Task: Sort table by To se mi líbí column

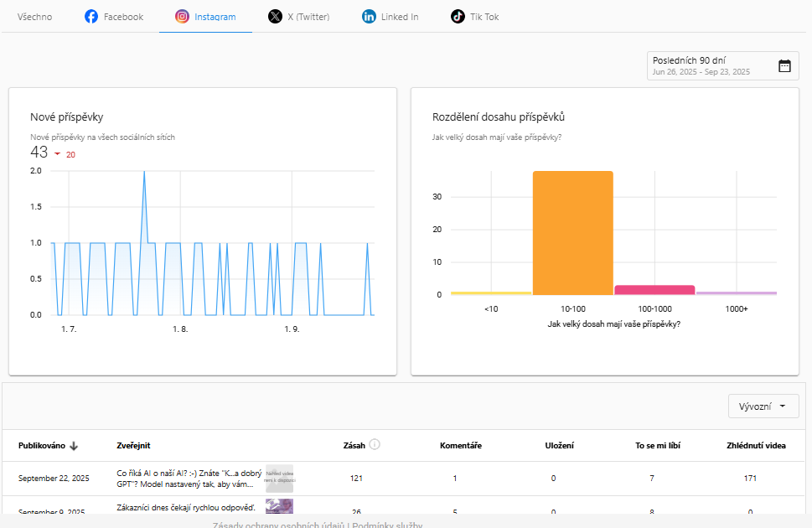Action: pyautogui.click(x=658, y=446)
